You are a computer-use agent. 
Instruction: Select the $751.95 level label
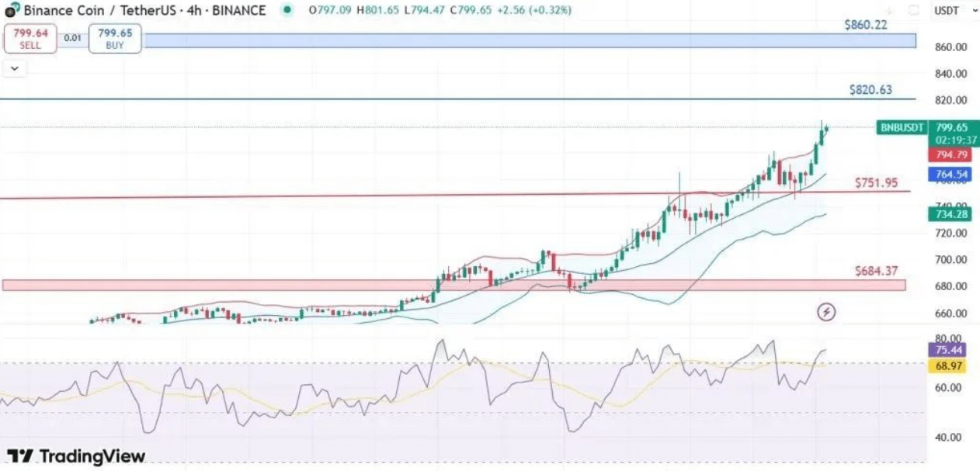point(876,183)
